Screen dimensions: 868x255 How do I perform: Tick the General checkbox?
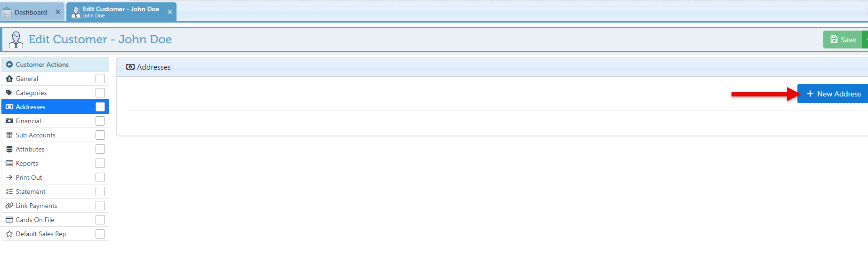100,79
